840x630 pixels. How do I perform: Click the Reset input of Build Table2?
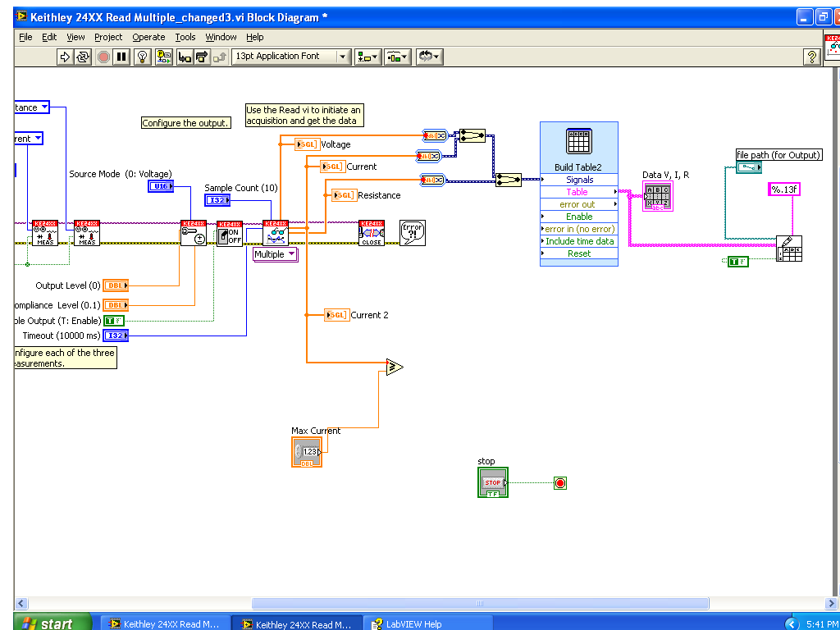(x=578, y=253)
